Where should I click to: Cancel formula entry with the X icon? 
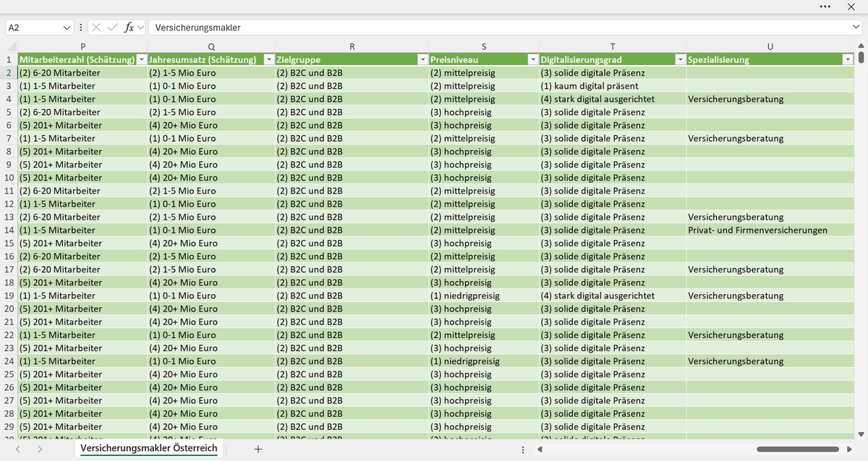click(x=97, y=27)
